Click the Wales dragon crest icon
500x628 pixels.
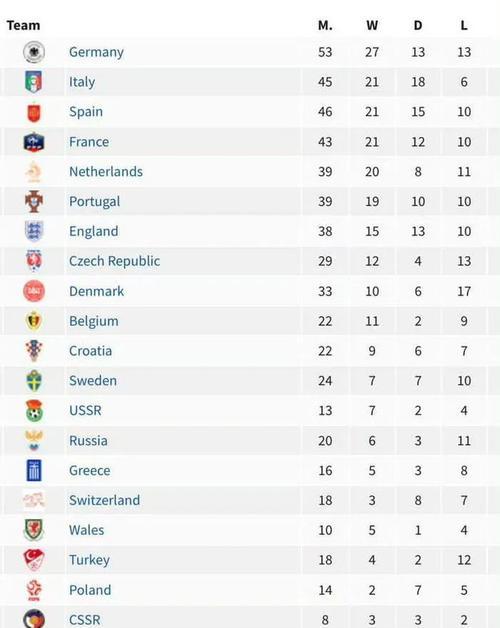point(34,530)
